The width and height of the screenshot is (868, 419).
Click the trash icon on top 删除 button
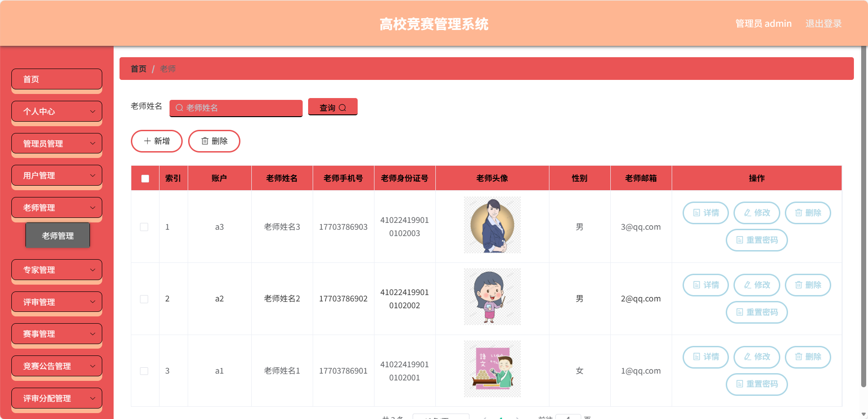tap(205, 141)
